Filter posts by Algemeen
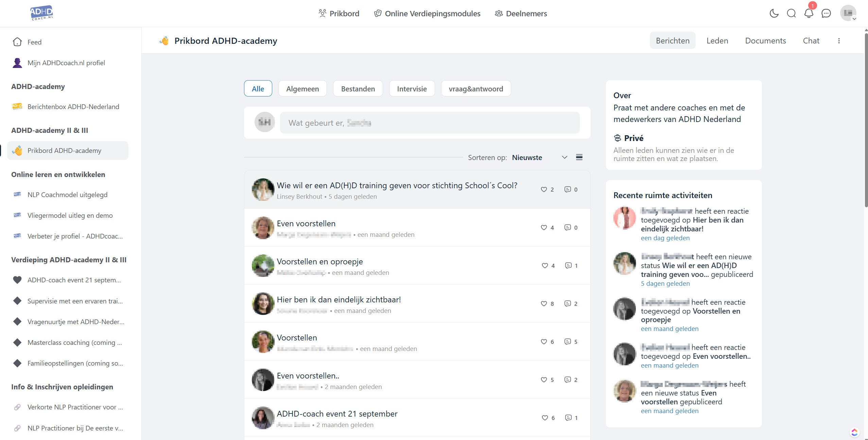868x440 pixels. tap(302, 89)
